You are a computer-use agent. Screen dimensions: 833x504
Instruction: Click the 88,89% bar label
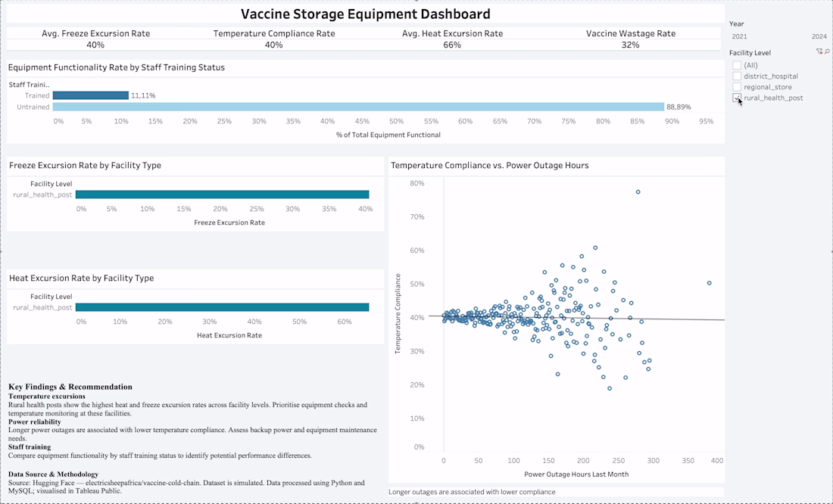click(679, 107)
